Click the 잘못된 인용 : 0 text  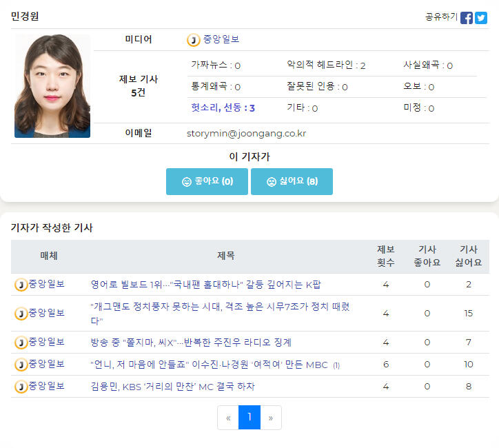[x=317, y=86]
